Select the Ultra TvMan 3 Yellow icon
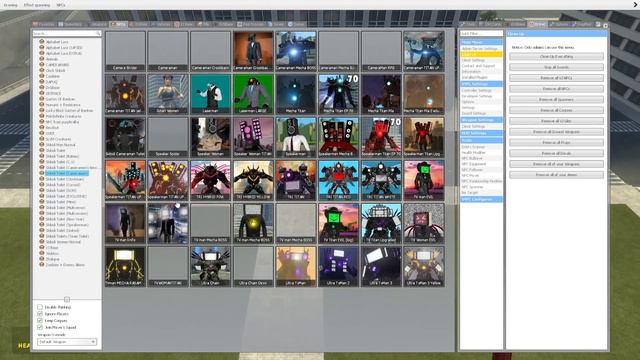 [424, 266]
